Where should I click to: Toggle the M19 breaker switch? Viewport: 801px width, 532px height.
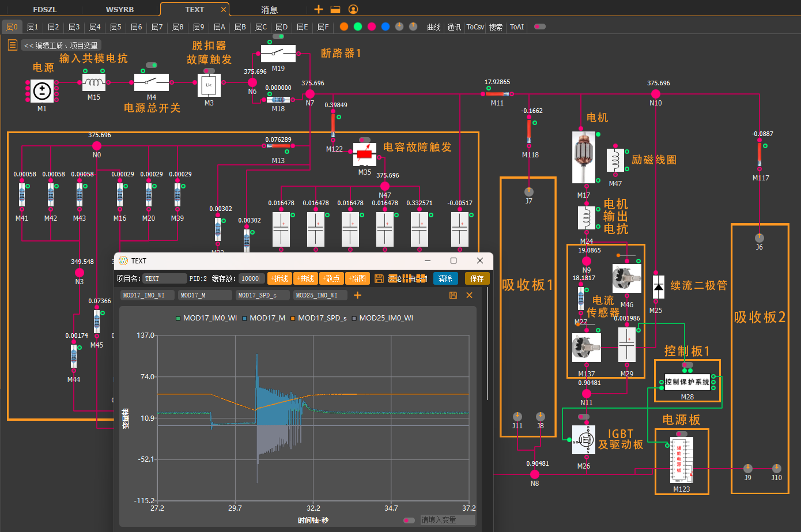(x=278, y=36)
